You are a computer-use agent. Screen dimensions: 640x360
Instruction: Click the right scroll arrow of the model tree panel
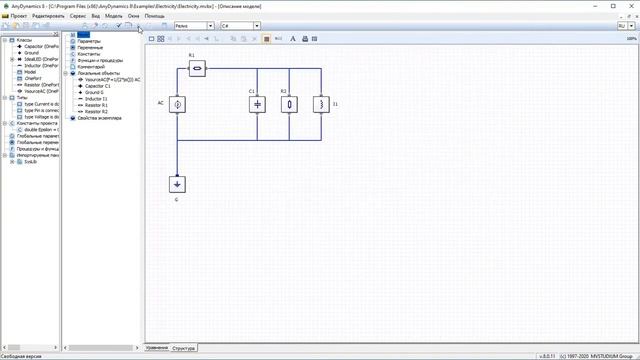137,348
